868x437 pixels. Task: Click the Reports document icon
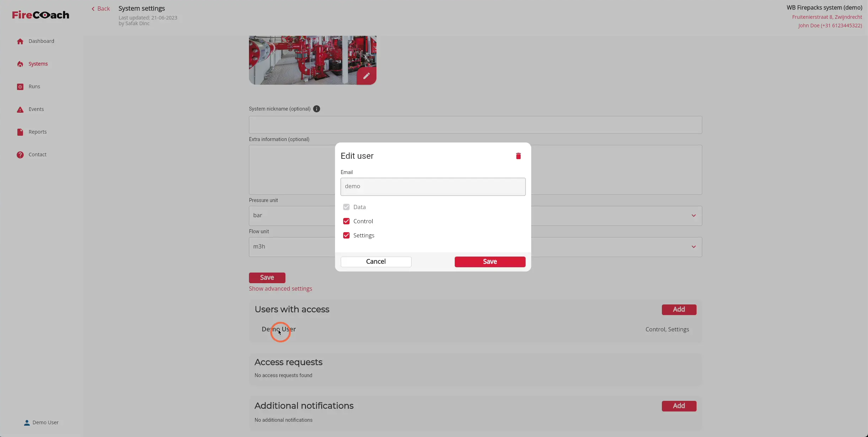pos(20,132)
